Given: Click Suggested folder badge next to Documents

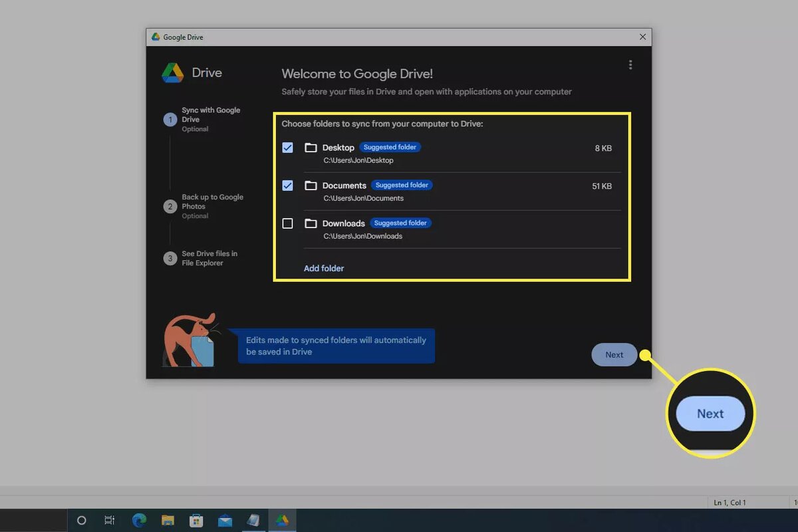Looking at the screenshot, I should pos(401,185).
